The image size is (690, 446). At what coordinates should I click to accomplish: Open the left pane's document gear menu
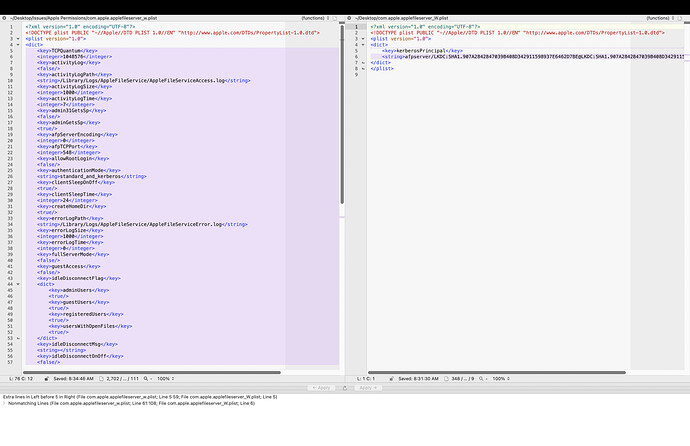coord(4,18)
